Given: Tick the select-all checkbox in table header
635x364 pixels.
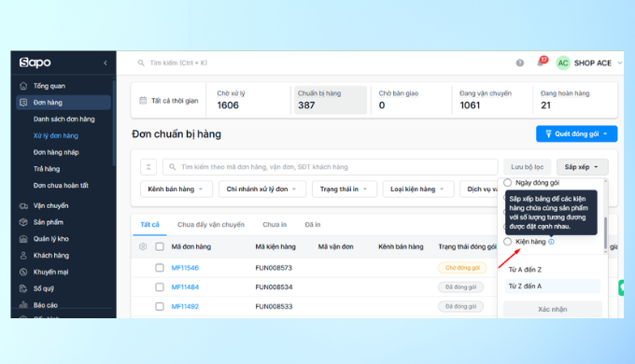Looking at the screenshot, I should [160, 246].
